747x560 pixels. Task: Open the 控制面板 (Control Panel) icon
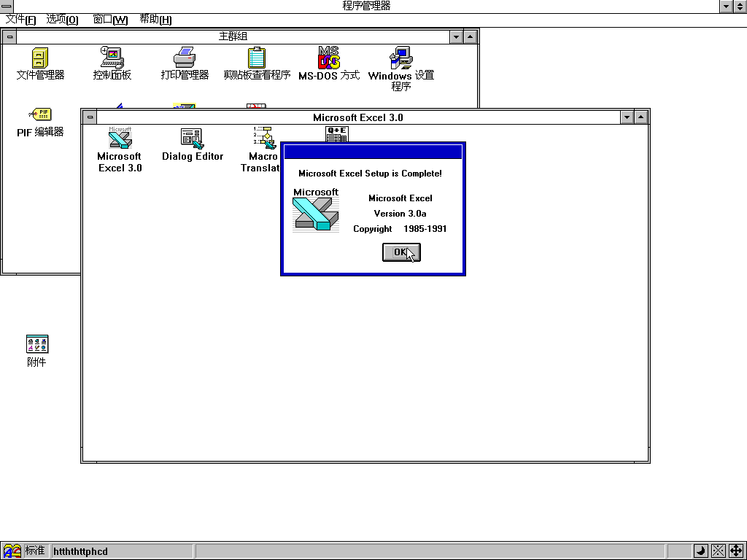112,58
